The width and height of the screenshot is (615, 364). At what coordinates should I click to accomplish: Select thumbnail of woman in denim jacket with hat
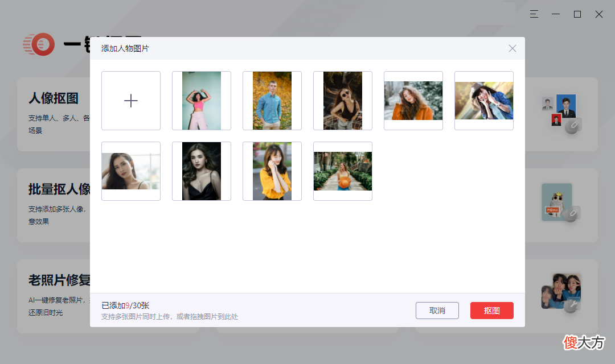(x=484, y=101)
